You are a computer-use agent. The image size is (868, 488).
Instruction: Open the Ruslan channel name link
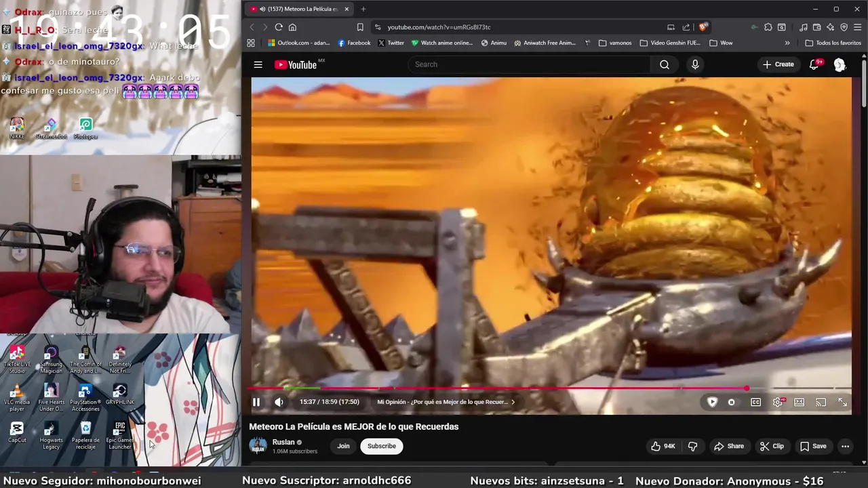283,442
